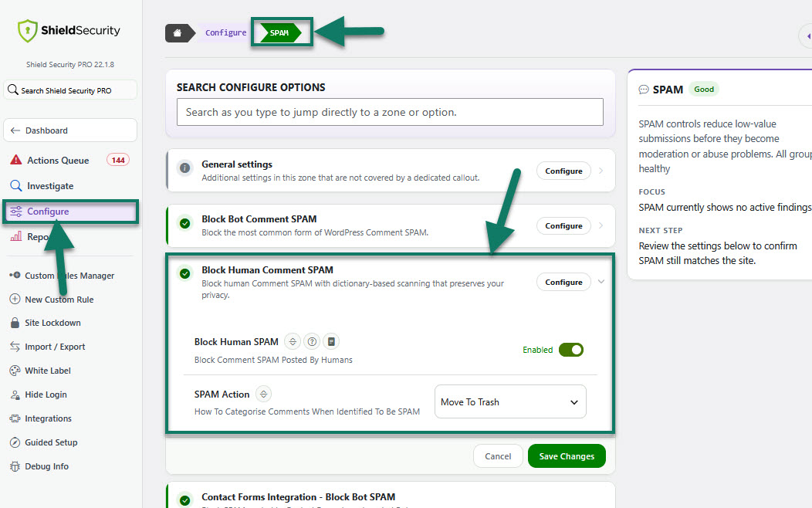This screenshot has height=508, width=812.
Task: Expand the Block Bot Comment SPAM chevron
Action: pyautogui.click(x=601, y=225)
